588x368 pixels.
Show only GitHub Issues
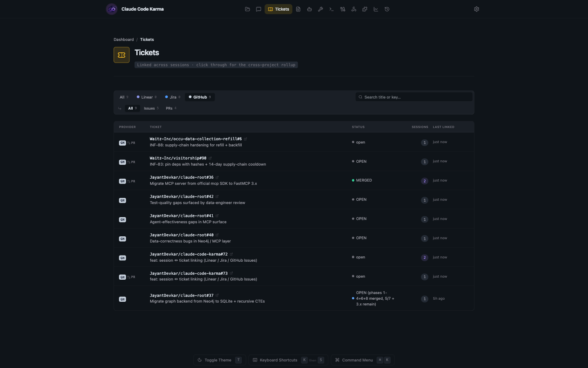pos(151,108)
